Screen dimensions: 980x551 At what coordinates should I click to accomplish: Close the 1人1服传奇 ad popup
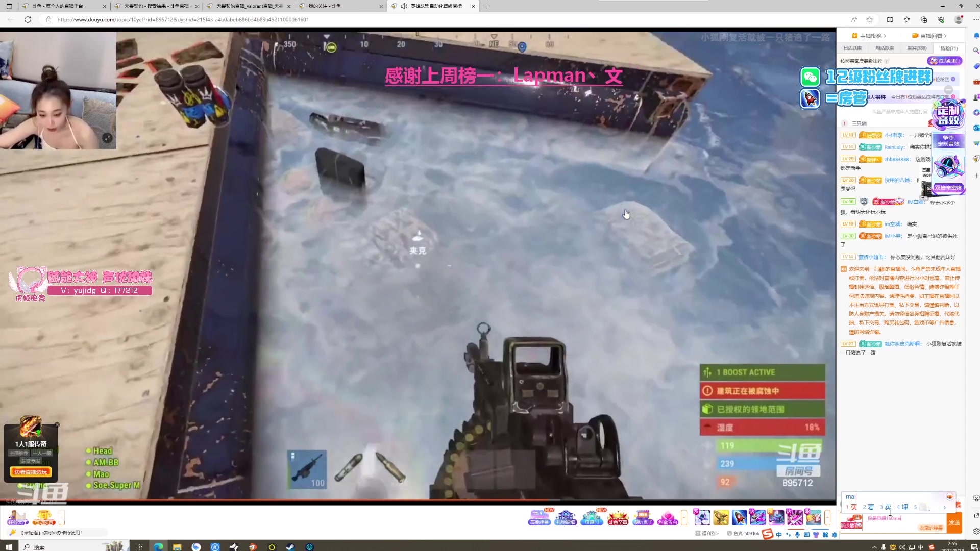coord(57,424)
